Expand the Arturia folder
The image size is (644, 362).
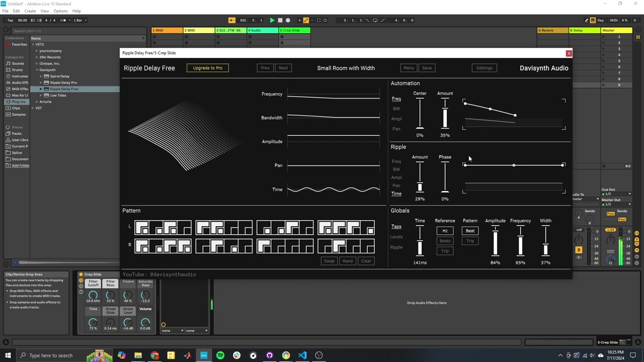click(x=37, y=102)
